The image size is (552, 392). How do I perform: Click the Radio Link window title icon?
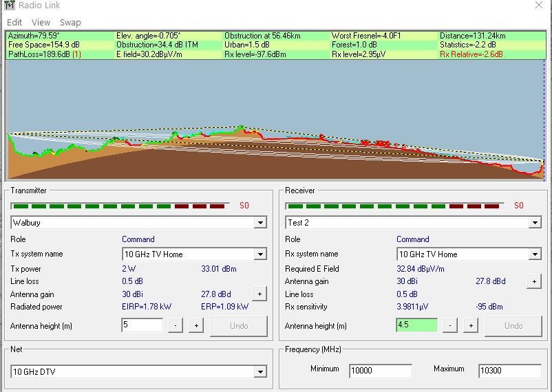[8, 6]
